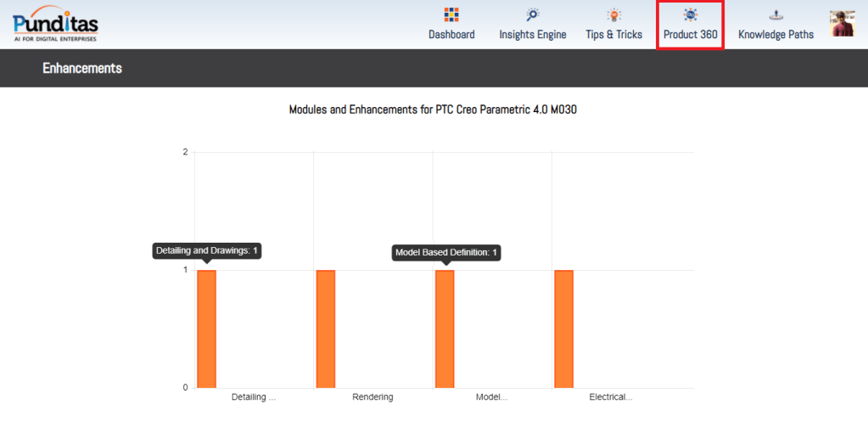Click the 'Electrical...' x-axis label
This screenshot has height=421, width=868.
(x=611, y=397)
